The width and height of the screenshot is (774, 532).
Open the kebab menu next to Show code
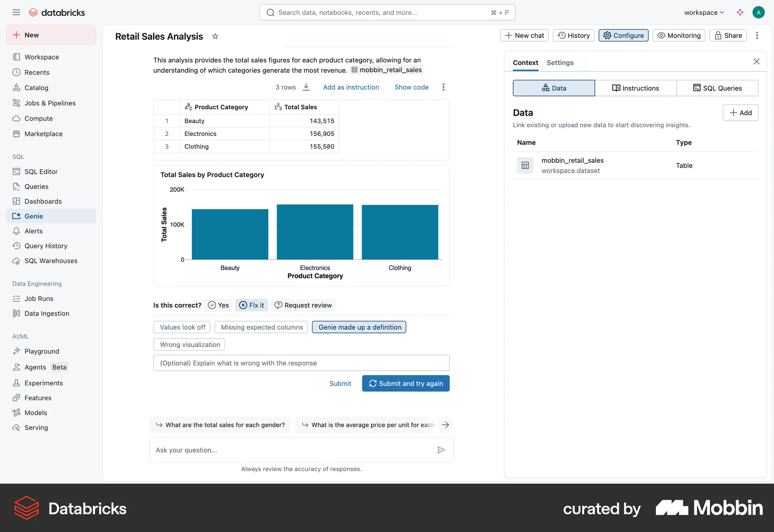[x=443, y=87]
